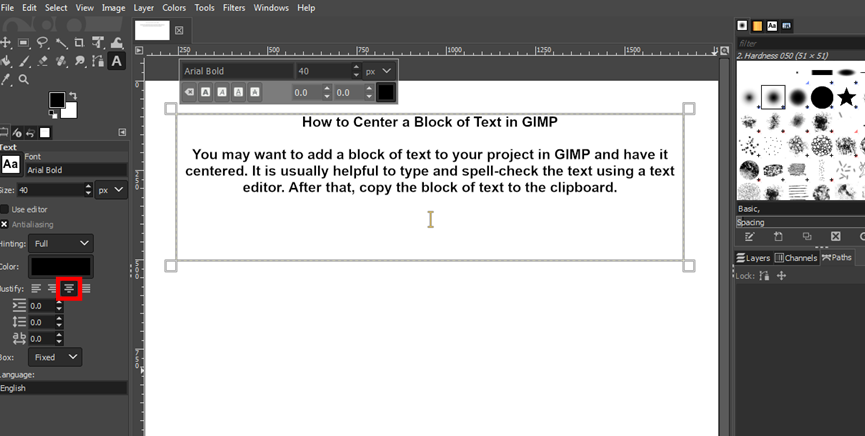Image resolution: width=865 pixels, height=436 pixels.
Task: Select the Color Picker tool
Action: [x=6, y=79]
